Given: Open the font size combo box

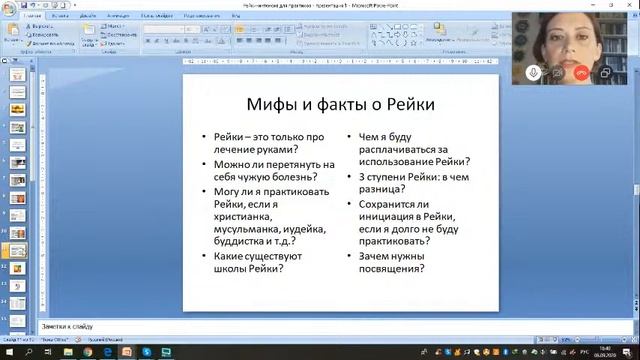Looking at the screenshot, I should [192, 29].
